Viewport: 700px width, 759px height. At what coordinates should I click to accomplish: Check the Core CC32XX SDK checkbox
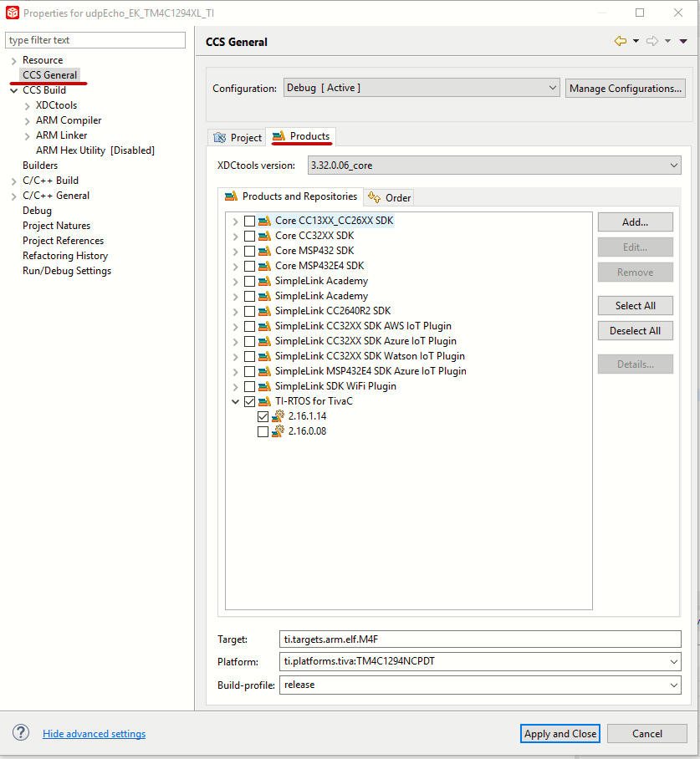(249, 237)
